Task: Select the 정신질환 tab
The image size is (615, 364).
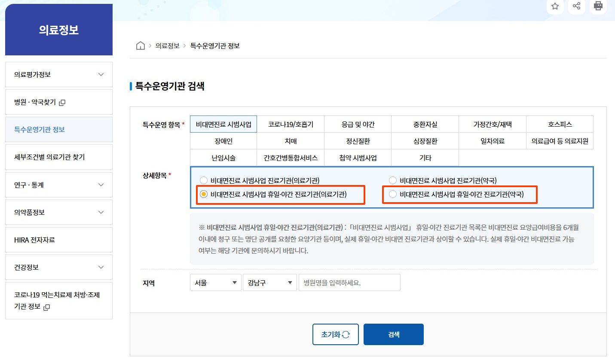Action: pos(358,141)
